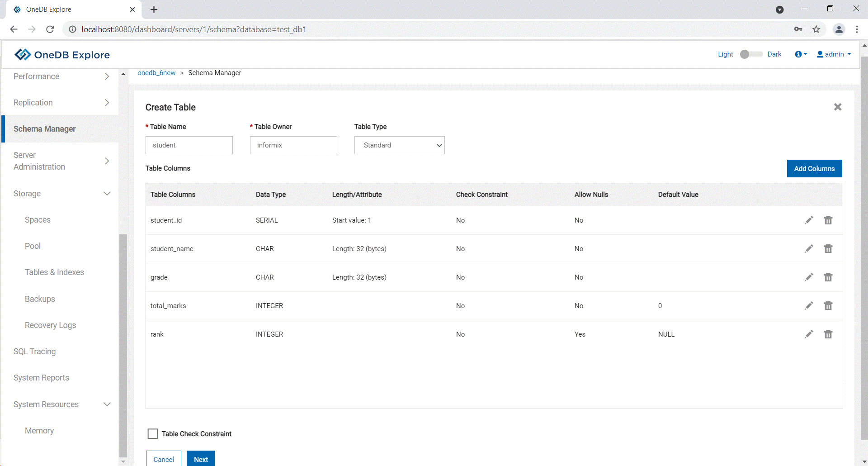
Task: Edit the student_id column with pencil icon
Action: tap(809, 220)
